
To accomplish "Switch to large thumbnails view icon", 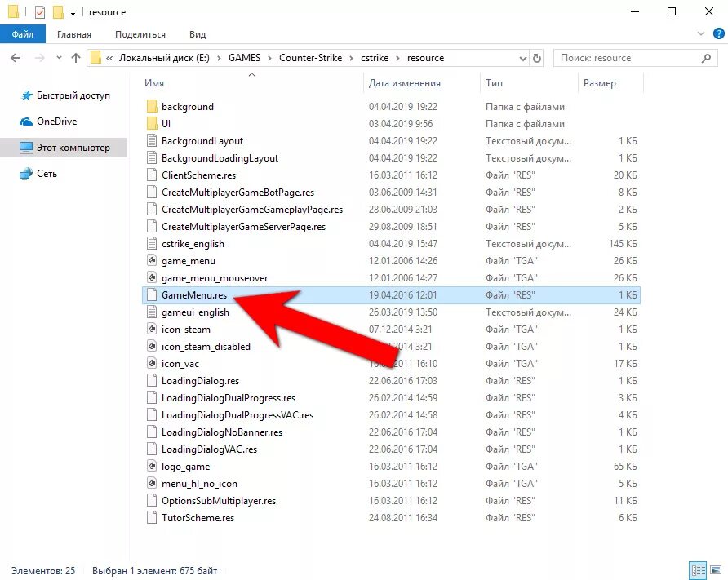I will pos(716,570).
